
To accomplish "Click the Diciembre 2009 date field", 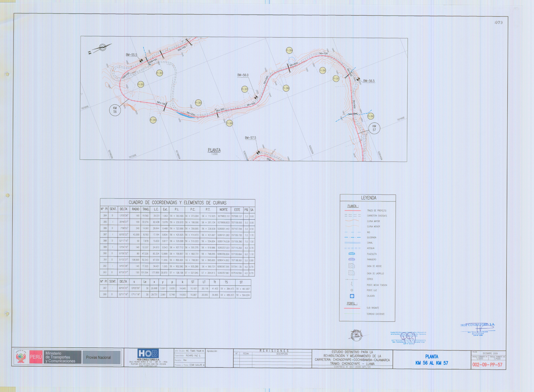I will point(490,353).
